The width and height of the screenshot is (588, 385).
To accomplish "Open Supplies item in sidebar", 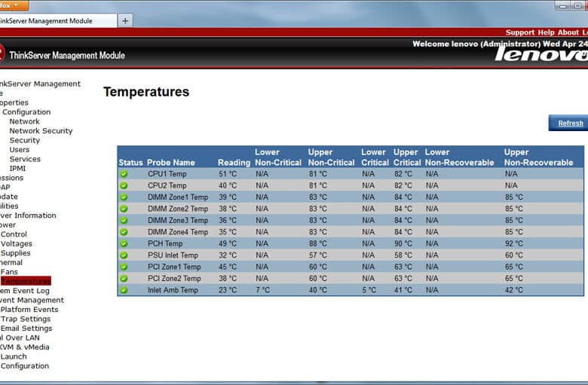I will tap(15, 253).
